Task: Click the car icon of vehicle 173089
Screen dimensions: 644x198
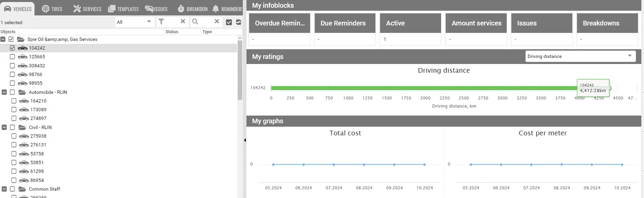Action: pos(24,109)
